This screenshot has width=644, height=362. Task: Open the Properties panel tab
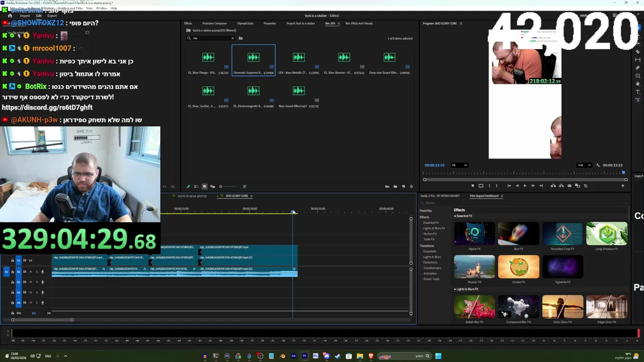tap(270, 23)
